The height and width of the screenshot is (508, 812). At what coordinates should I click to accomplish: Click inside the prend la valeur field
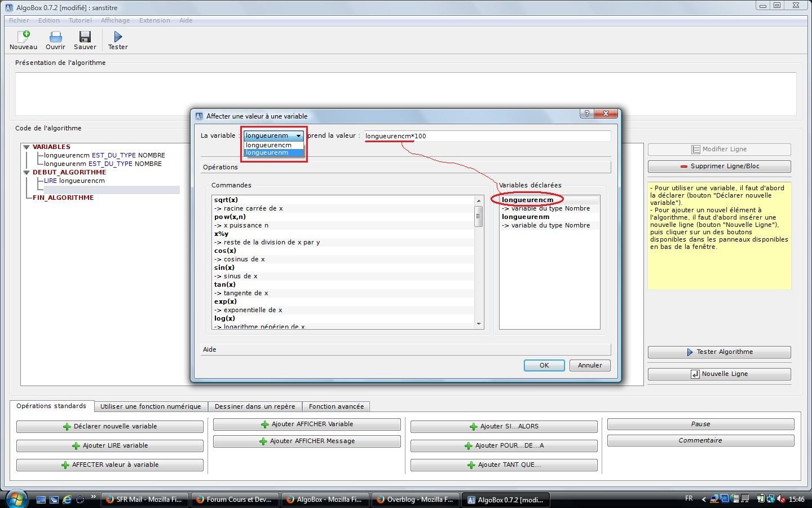coord(487,136)
